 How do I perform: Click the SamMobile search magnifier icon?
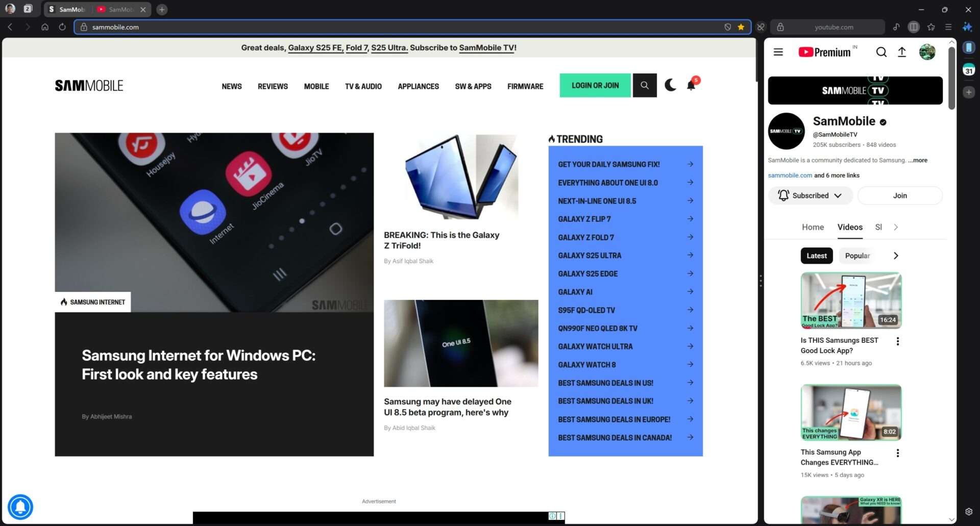pos(644,86)
